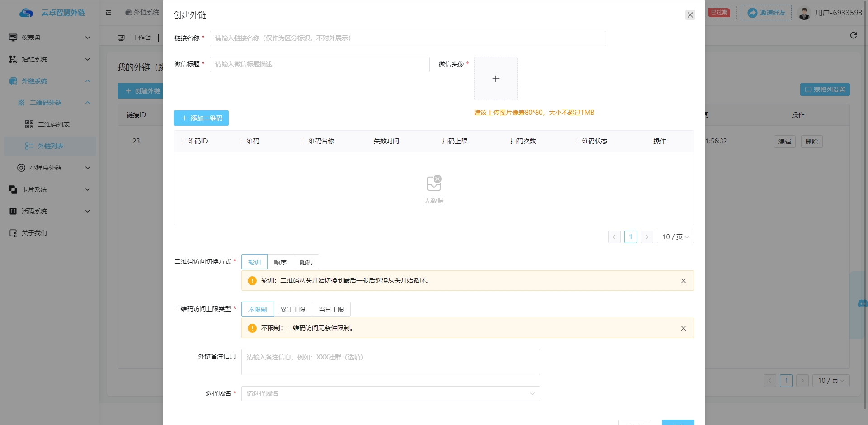868x425 pixels.
Task: Select 随机 QR code switching mode
Action: [x=306, y=262]
